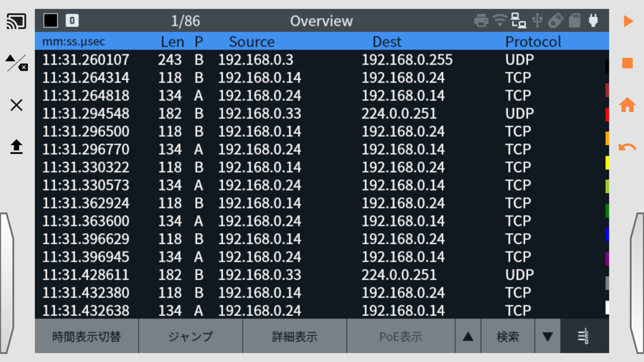This screenshot has width=644, height=362.
Task: Select the packet row at 11:31.363600
Action: [321, 221]
